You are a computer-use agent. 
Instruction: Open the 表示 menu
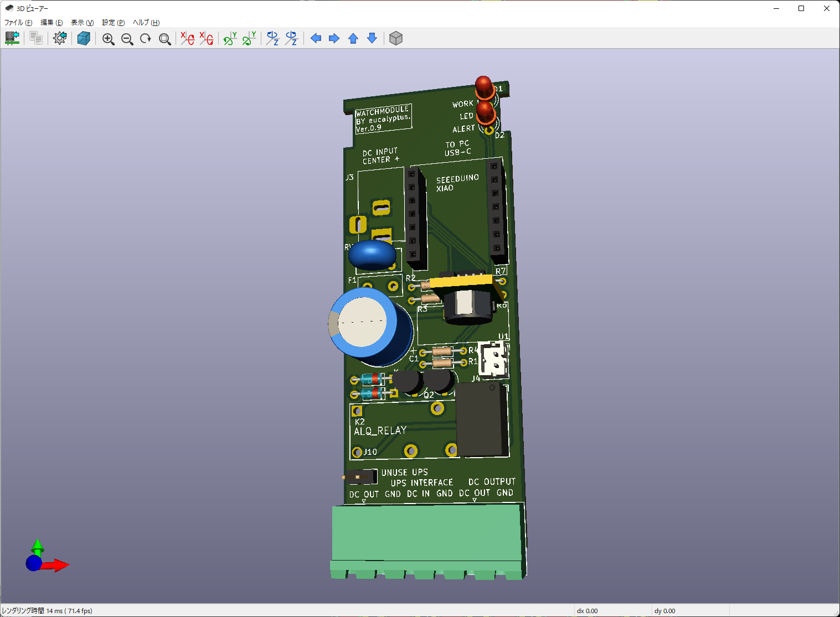[82, 23]
